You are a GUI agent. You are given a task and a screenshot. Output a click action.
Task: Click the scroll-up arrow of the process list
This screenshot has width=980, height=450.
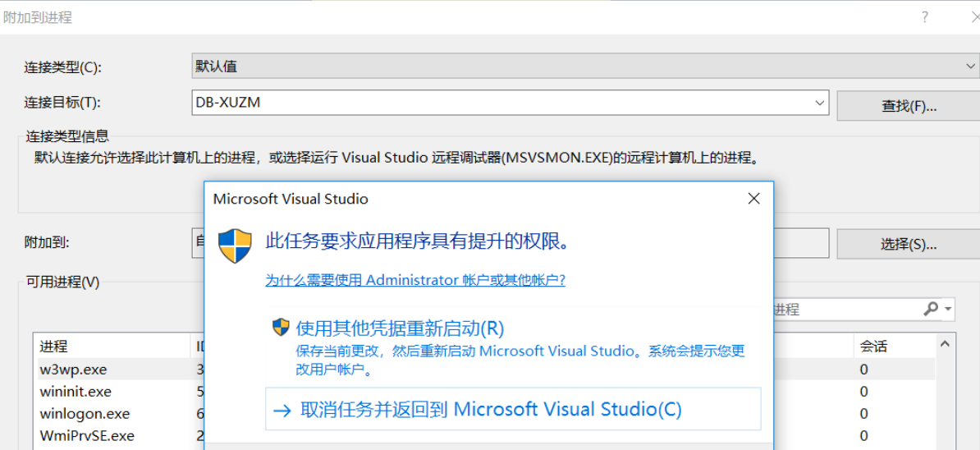click(945, 345)
